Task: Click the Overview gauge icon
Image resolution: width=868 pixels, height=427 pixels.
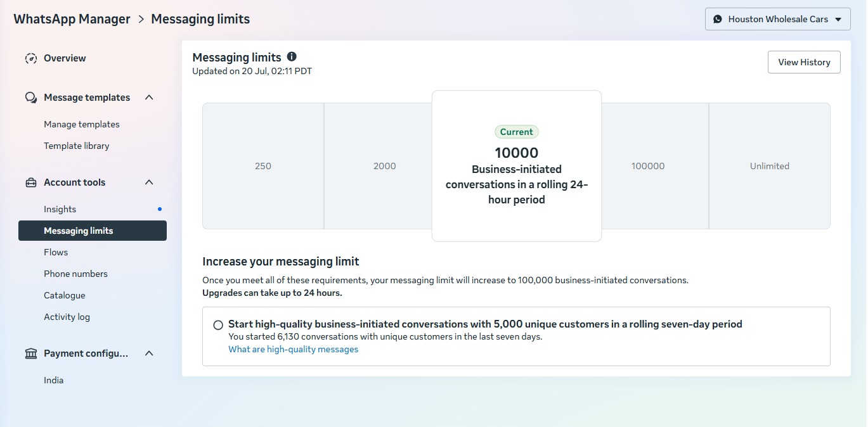Action: [31, 58]
